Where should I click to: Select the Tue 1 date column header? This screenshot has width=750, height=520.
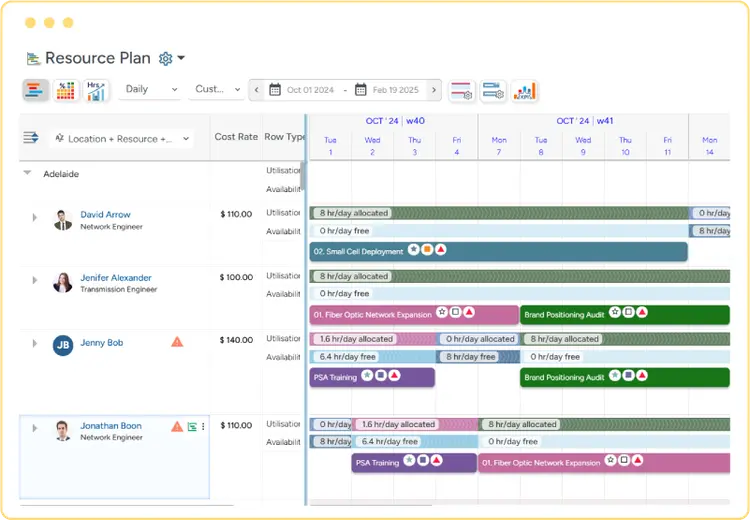pos(331,146)
